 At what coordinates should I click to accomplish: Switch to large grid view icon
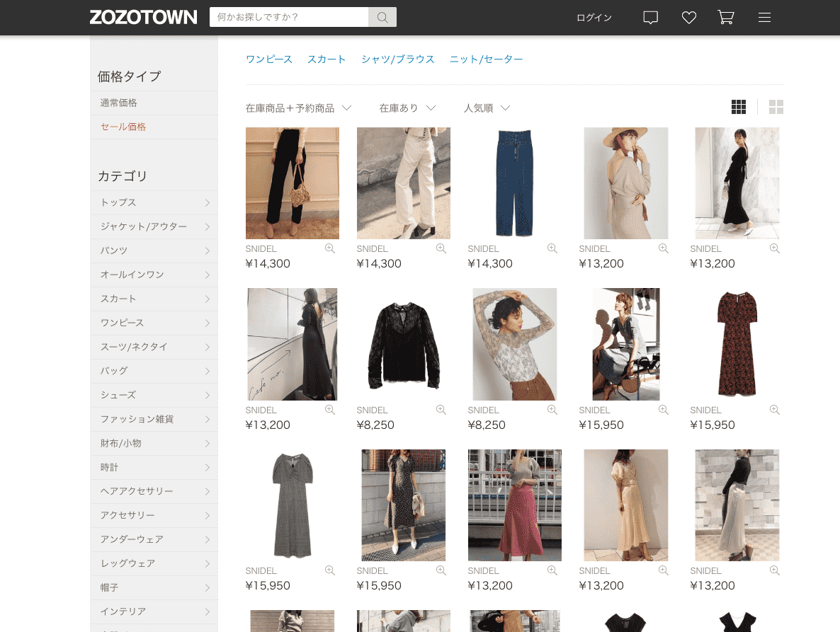(x=776, y=107)
